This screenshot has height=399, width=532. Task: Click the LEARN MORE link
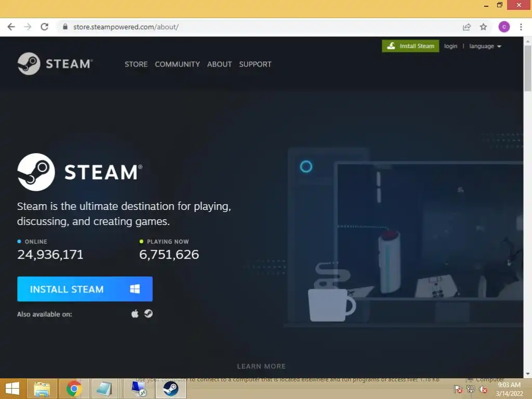(261, 366)
